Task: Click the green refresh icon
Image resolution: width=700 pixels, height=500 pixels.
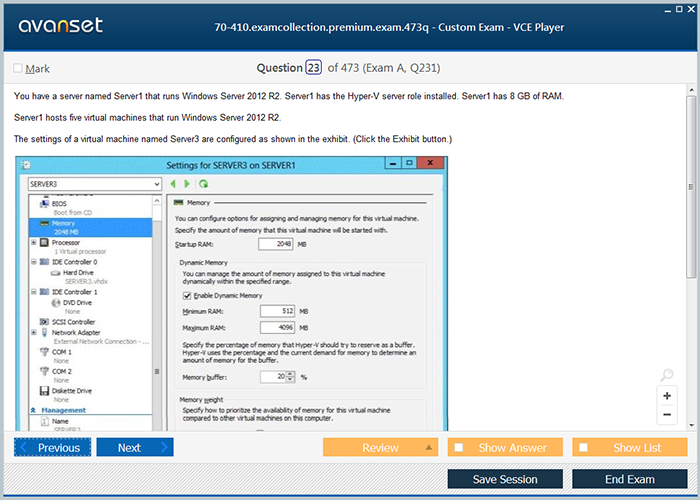Action: [204, 184]
